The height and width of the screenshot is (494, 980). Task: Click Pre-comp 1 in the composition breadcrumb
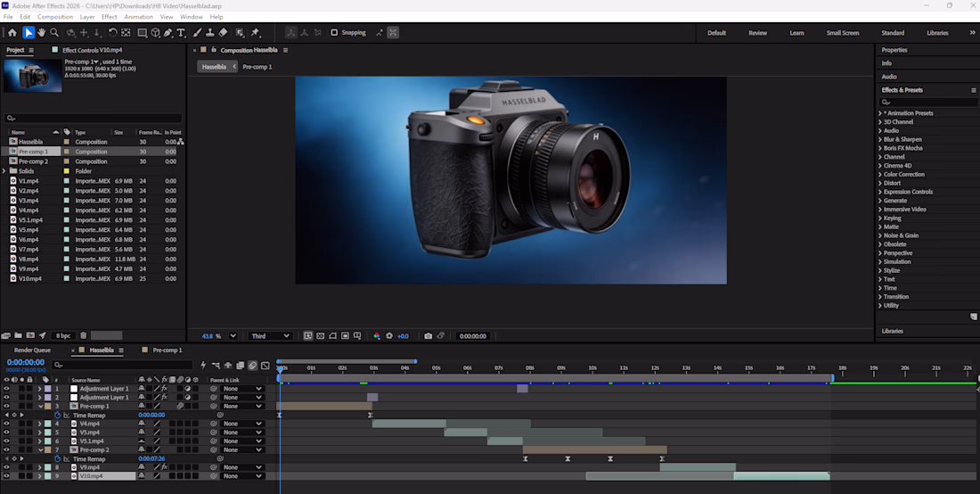(x=257, y=67)
